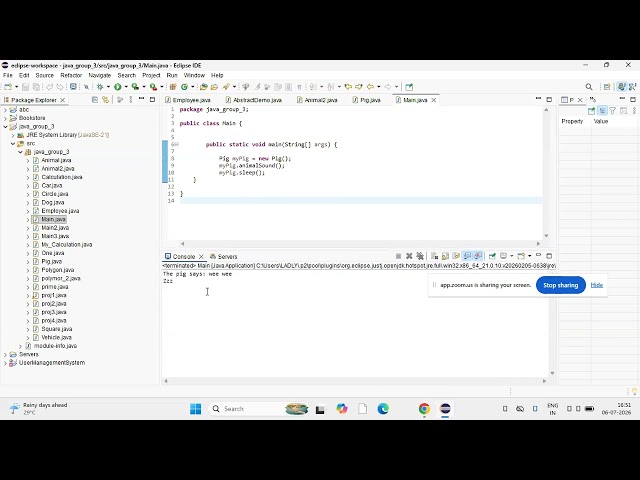Click the Stop sharing button
Viewport: 640px width, 480px height.
(560, 285)
